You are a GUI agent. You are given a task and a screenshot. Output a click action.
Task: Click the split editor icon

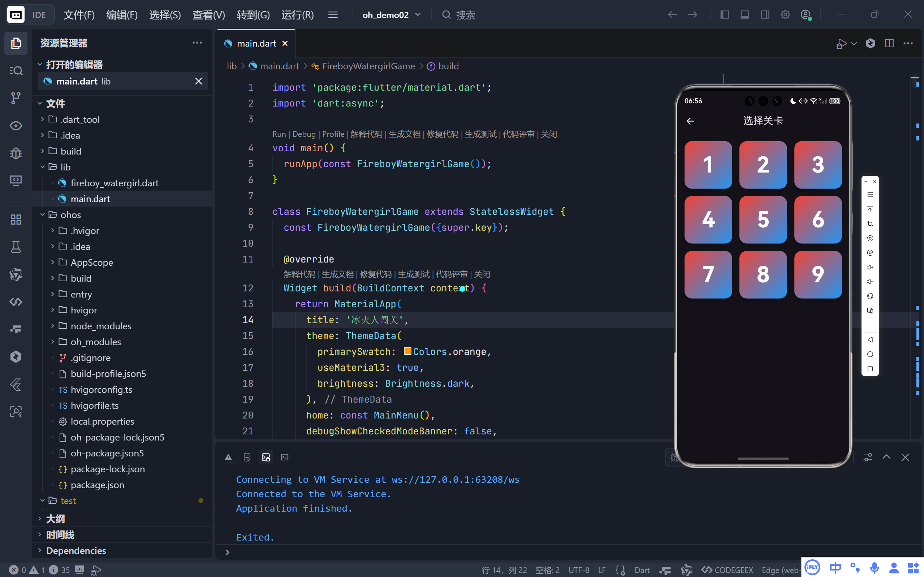point(889,43)
